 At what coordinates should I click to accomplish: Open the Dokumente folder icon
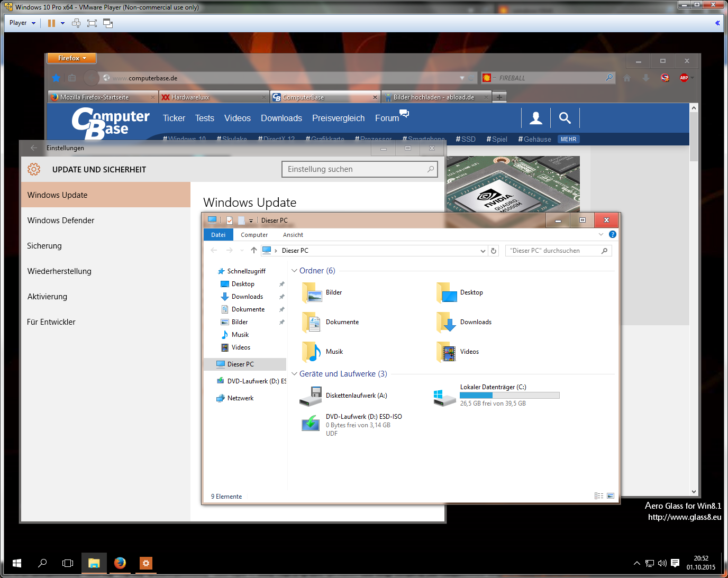coord(312,322)
